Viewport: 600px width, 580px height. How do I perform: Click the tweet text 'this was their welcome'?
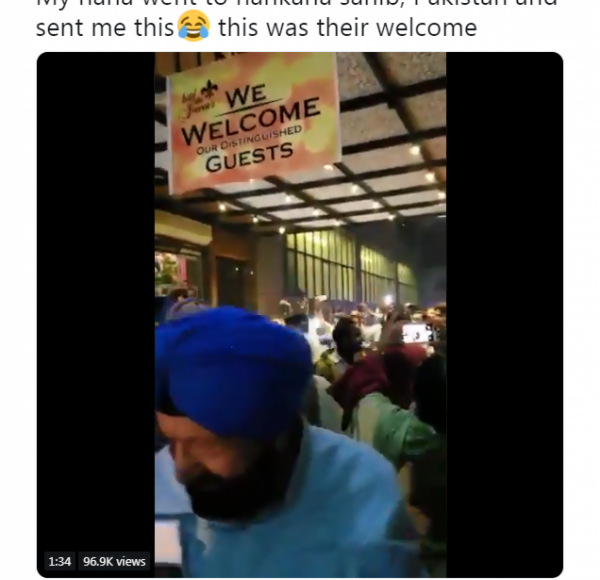coord(347,28)
